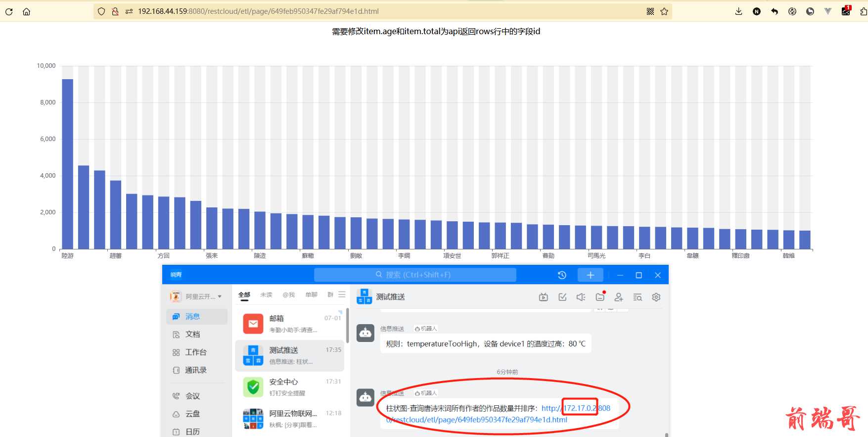868x437 pixels.
Task: Select the @我 conversation filter tab
Action: [288, 294]
